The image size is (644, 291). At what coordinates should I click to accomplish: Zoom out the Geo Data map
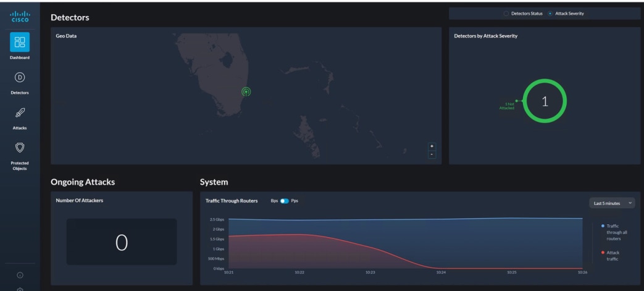[432, 154]
